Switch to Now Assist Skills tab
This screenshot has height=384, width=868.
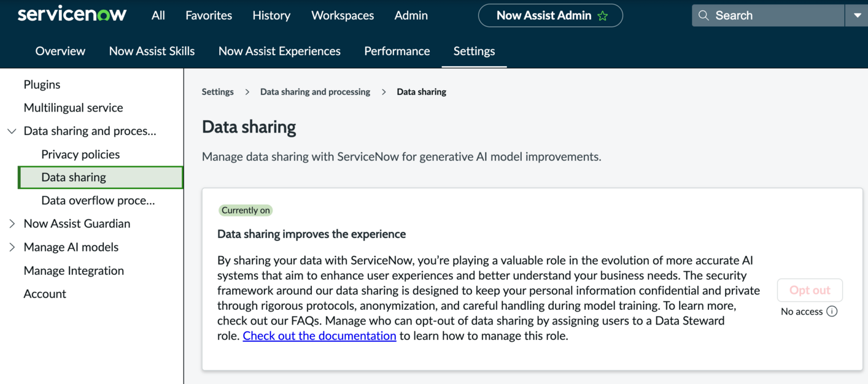(152, 51)
